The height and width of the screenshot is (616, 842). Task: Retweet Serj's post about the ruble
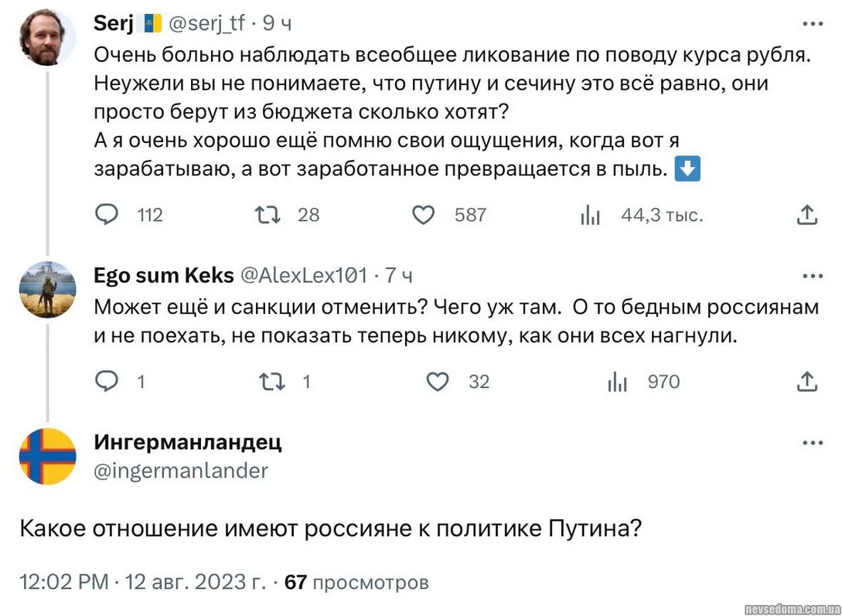click(267, 214)
